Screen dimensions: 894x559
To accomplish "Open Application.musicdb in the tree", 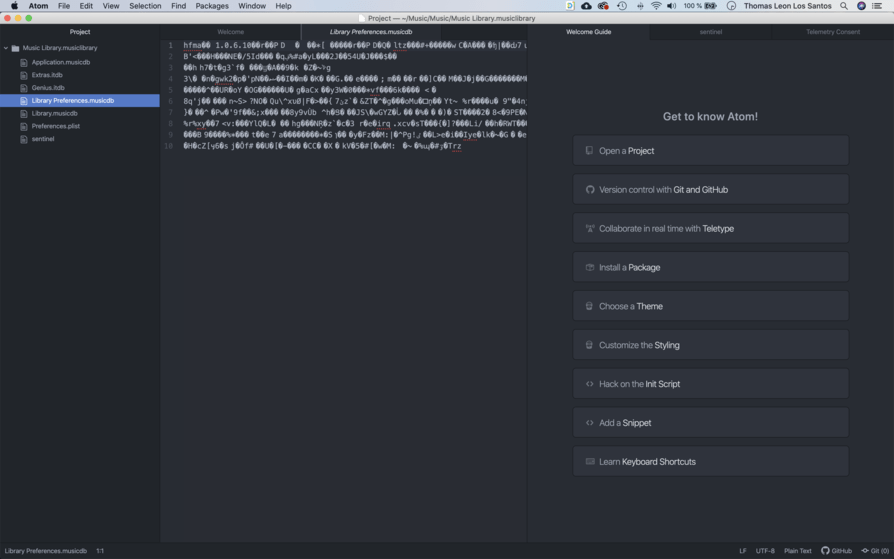I will 60,62.
